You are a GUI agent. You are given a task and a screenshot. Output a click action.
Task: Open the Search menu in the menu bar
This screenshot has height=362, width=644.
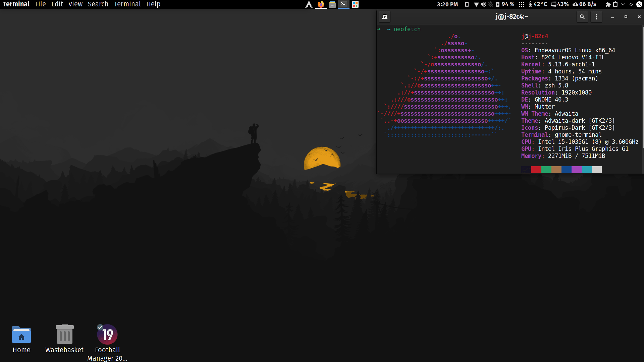[98, 4]
